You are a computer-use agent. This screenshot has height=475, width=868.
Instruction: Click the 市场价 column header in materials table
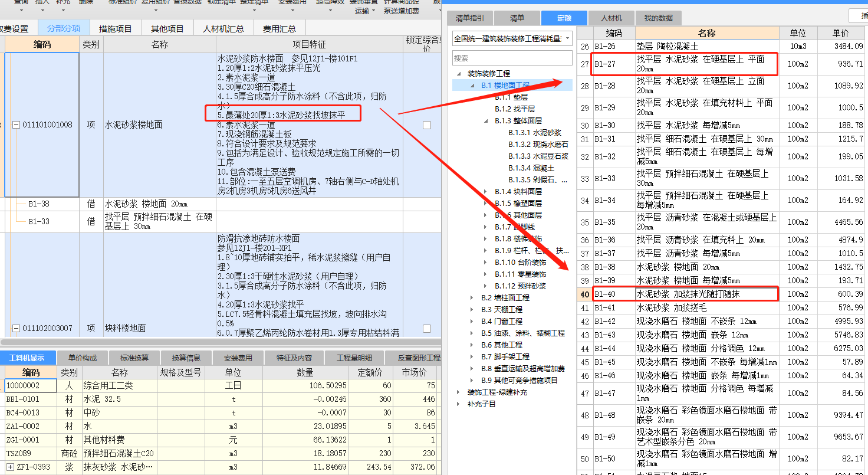(414, 372)
